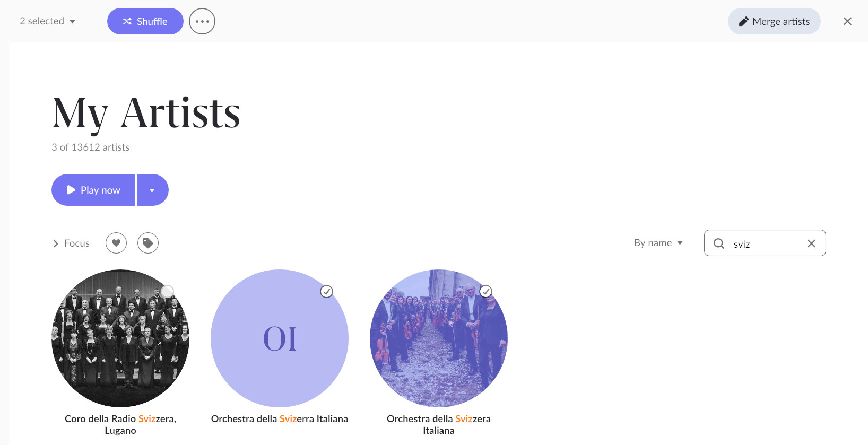Filter by tag icon
Image resolution: width=868 pixels, height=445 pixels.
click(x=148, y=243)
